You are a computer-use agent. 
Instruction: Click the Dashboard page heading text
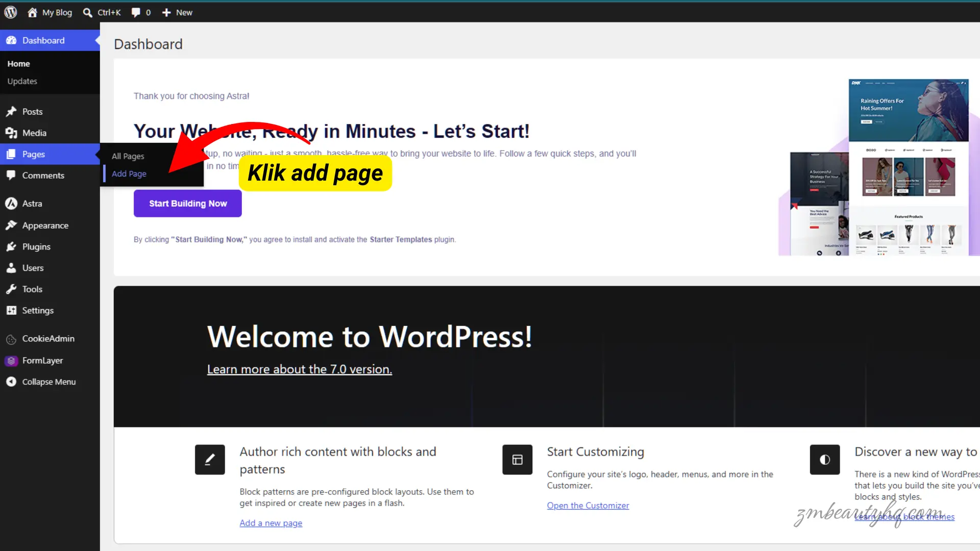click(149, 44)
